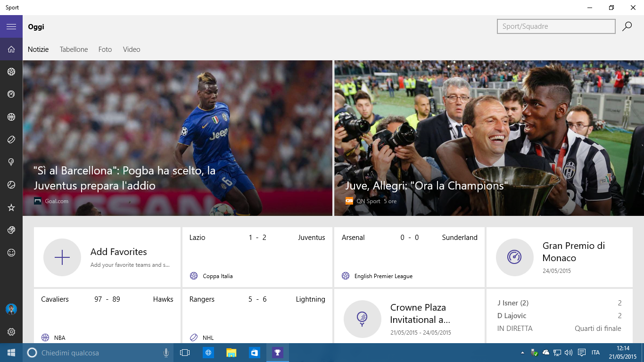Click the OneDrive cloud tray icon
Image resolution: width=644 pixels, height=362 pixels.
(546, 353)
